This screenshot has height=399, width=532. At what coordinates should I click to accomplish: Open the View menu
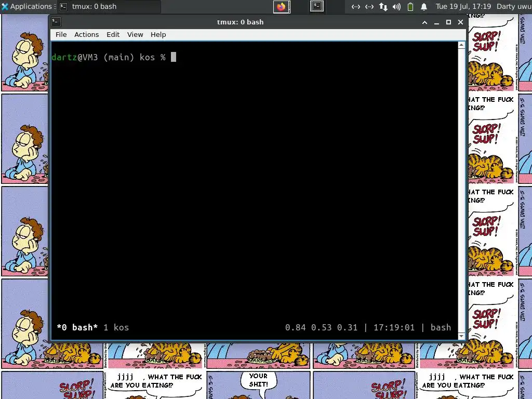135,35
